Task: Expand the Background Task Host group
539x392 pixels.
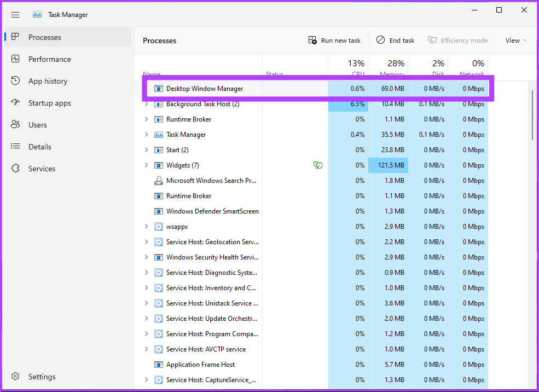Action: [146, 103]
